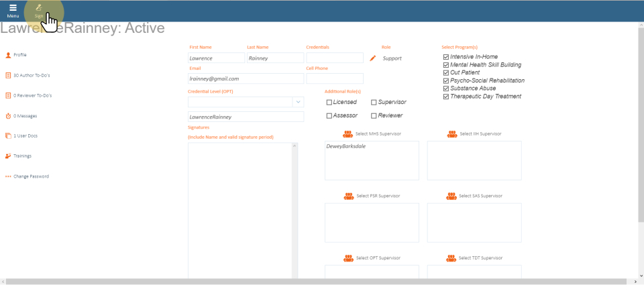This screenshot has height=297, width=644.
Task: Go to Trainings in the sidebar
Action: (x=22, y=156)
